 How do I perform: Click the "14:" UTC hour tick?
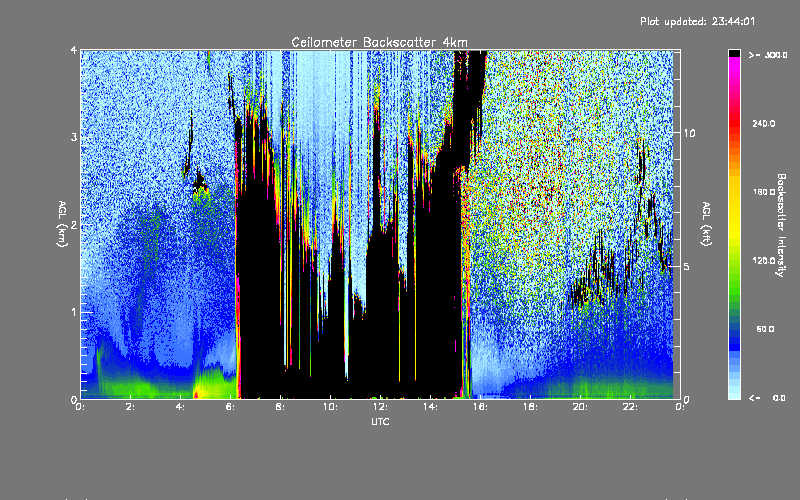click(x=430, y=407)
